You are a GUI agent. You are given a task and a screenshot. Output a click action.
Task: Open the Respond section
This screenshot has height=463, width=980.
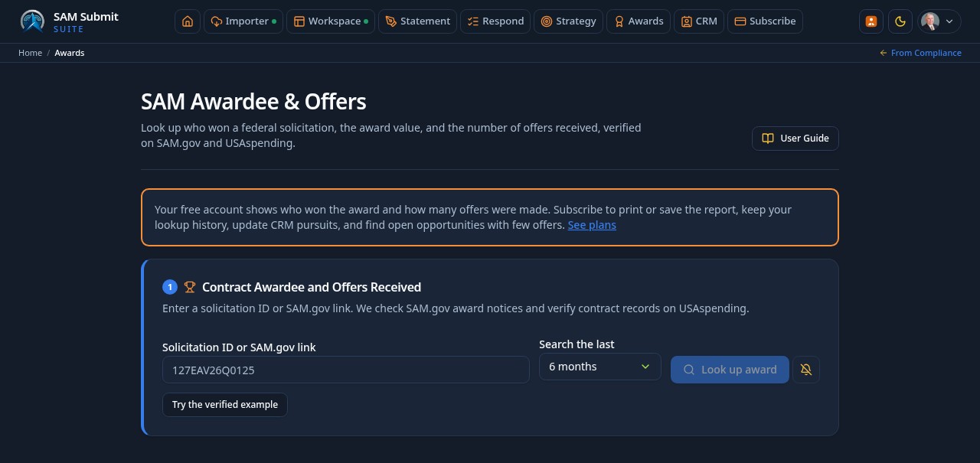click(x=495, y=21)
